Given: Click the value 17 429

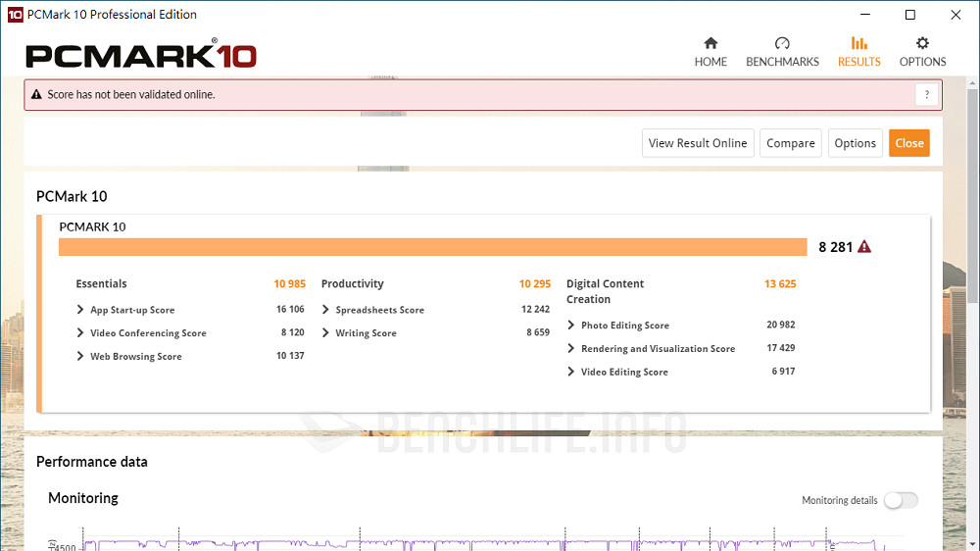Looking at the screenshot, I should pos(781,348).
